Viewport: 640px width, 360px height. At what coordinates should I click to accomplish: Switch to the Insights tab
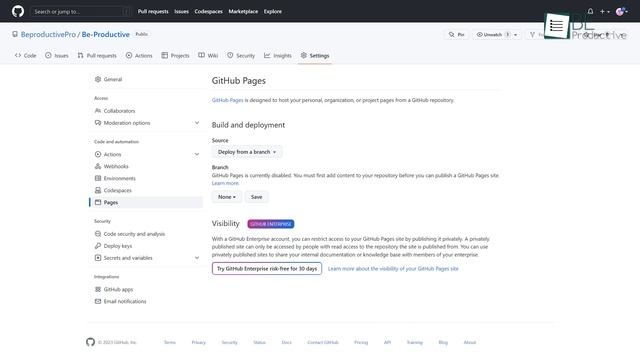pos(278,56)
